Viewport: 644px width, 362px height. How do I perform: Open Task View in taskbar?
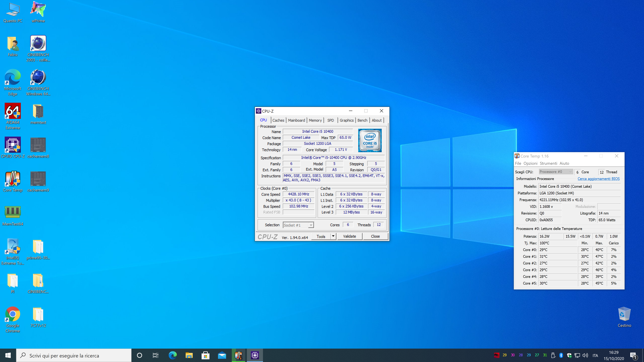pos(155,355)
